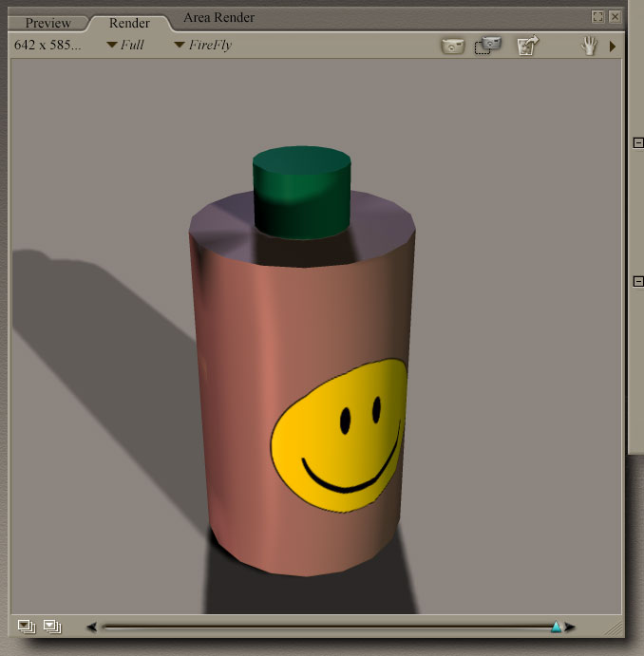This screenshot has width=644, height=656.
Task: Collapse the lower side panel minus box
Action: (x=638, y=281)
